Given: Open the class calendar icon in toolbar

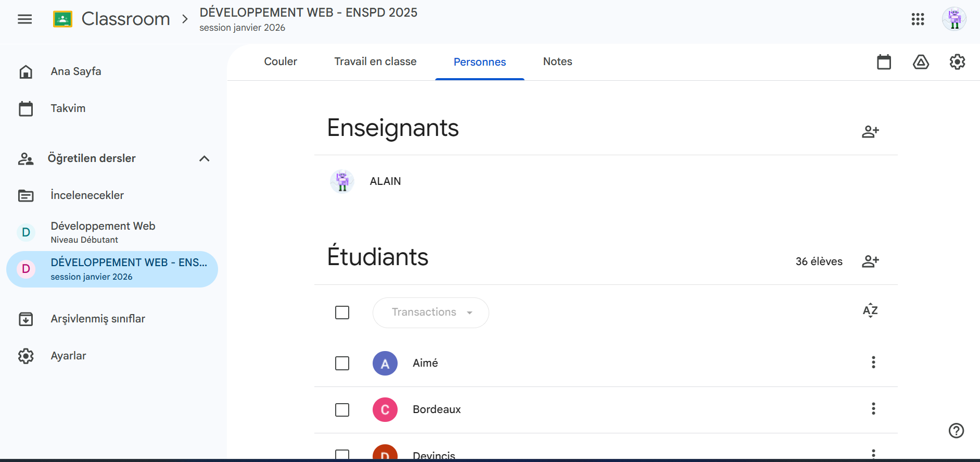Looking at the screenshot, I should 884,62.
